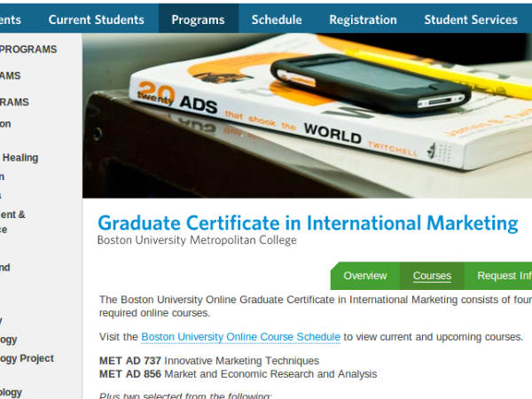Follow the Boston University Online Course Schedule link
Screen dimensions: 532x399
click(x=240, y=337)
